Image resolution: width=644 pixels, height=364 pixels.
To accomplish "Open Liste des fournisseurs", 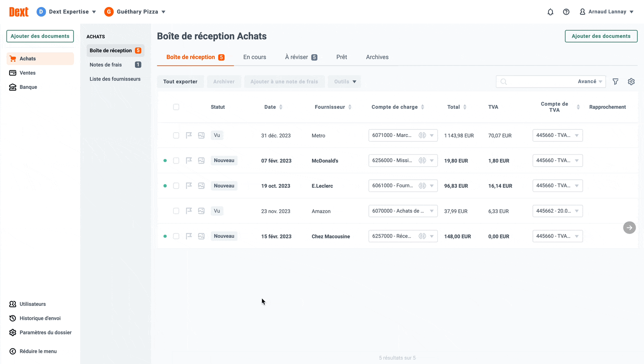I will click(x=115, y=79).
